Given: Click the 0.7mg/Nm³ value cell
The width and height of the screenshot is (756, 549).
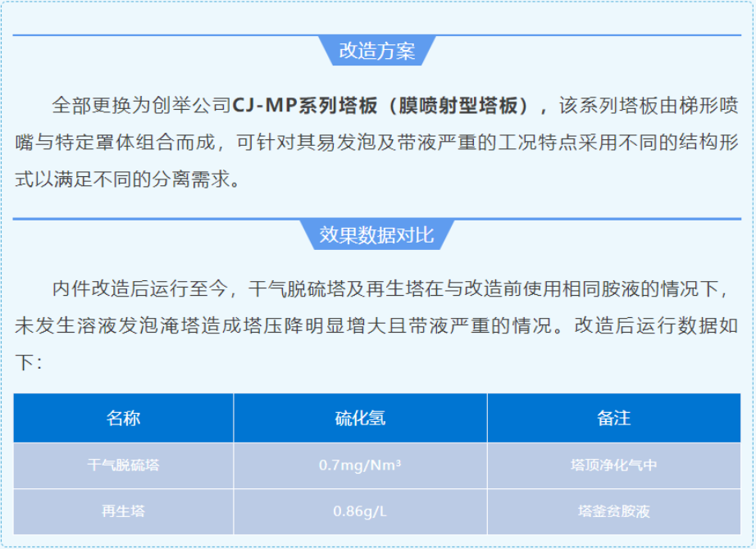Looking at the screenshot, I should [360, 465].
